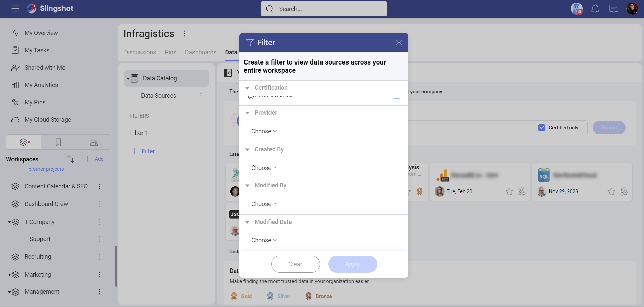Open My Analytics
The height and width of the screenshot is (307, 644).
[41, 85]
